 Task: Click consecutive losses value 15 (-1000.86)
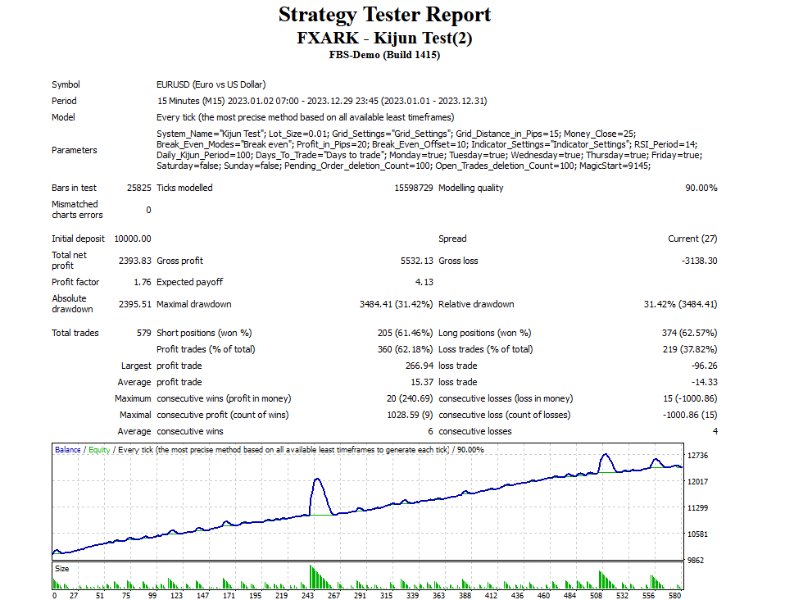[x=690, y=399]
